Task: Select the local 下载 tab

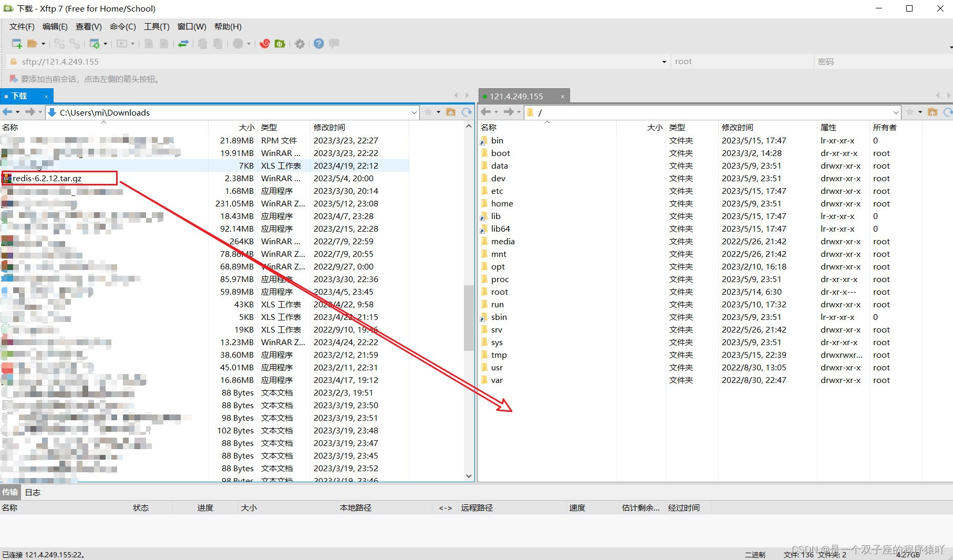Action: (x=19, y=96)
